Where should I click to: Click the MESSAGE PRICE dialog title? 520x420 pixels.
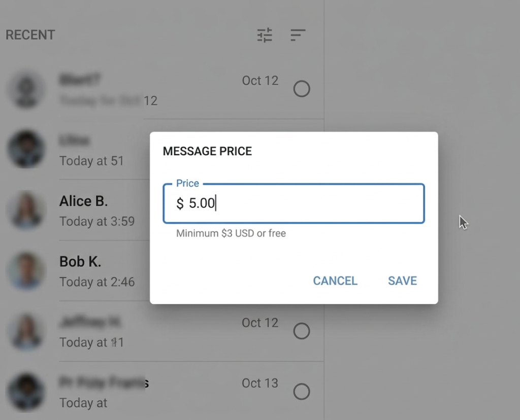[207, 151]
